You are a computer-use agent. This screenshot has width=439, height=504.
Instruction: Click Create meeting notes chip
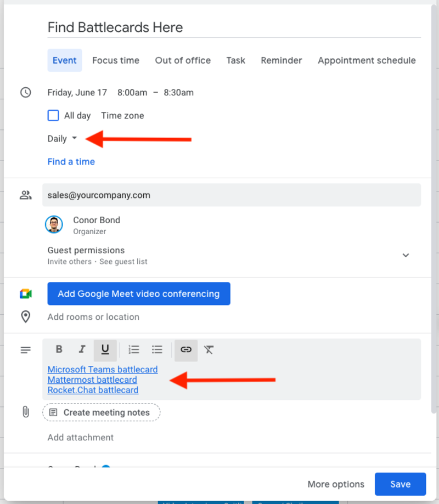(102, 412)
